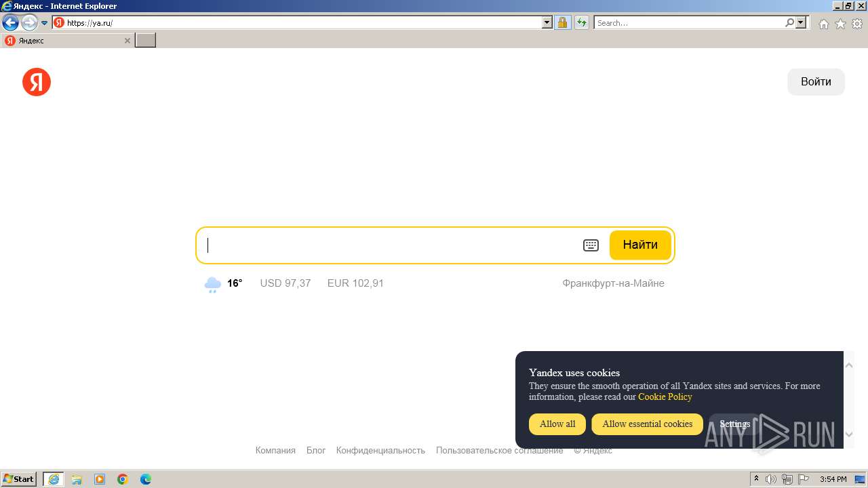This screenshot has height=488, width=868.
Task: Open the on-screen keyboard icon
Action: click(x=591, y=245)
